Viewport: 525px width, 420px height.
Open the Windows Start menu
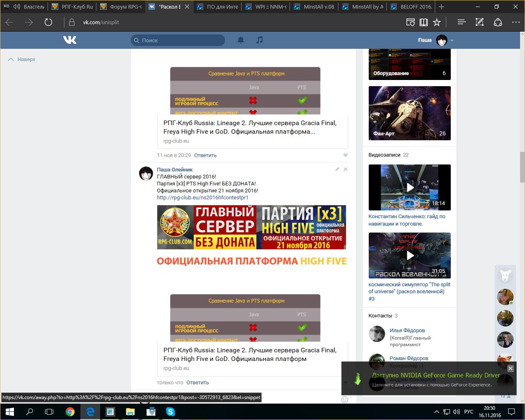[9, 412]
